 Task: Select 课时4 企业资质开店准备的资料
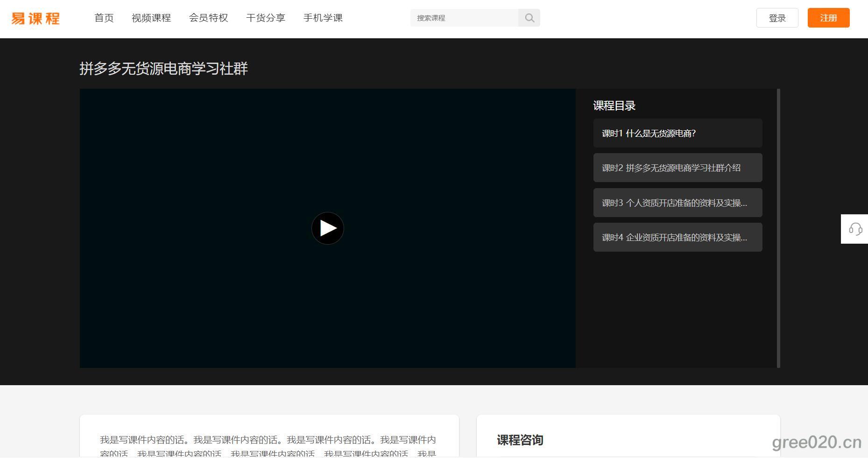tap(678, 237)
